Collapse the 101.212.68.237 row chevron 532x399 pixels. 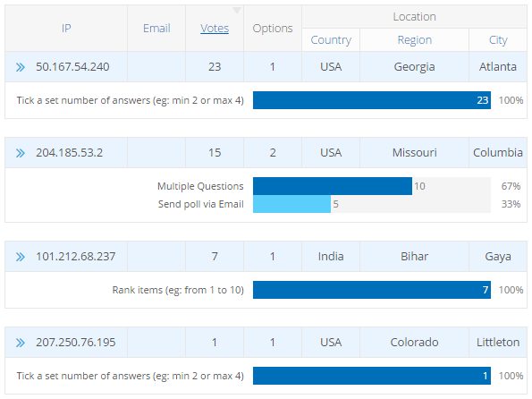tap(21, 257)
